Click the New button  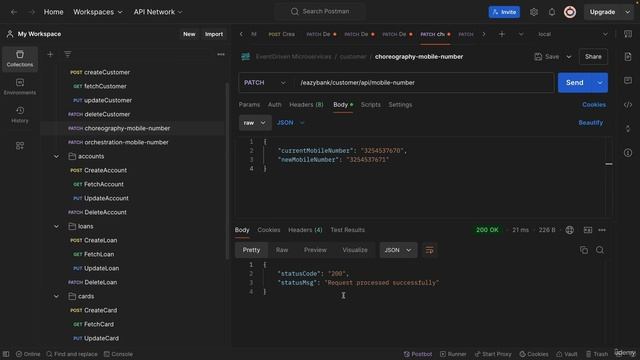tap(189, 34)
